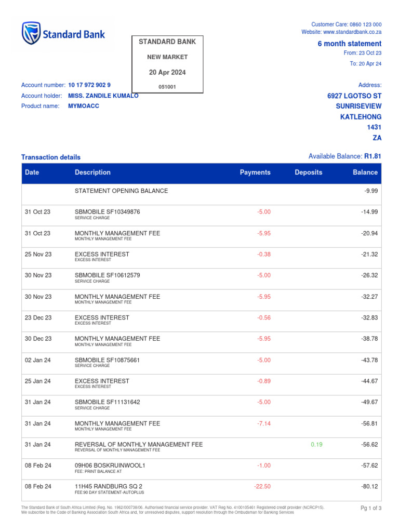399x532 pixels.
Task: Click postal code 1431
Action: pyautogui.click(x=374, y=127)
